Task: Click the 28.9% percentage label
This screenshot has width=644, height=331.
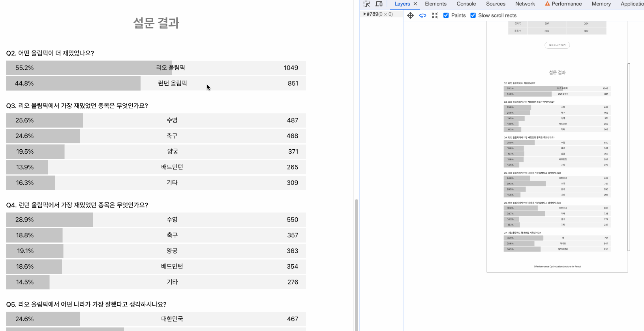Action: tap(24, 220)
